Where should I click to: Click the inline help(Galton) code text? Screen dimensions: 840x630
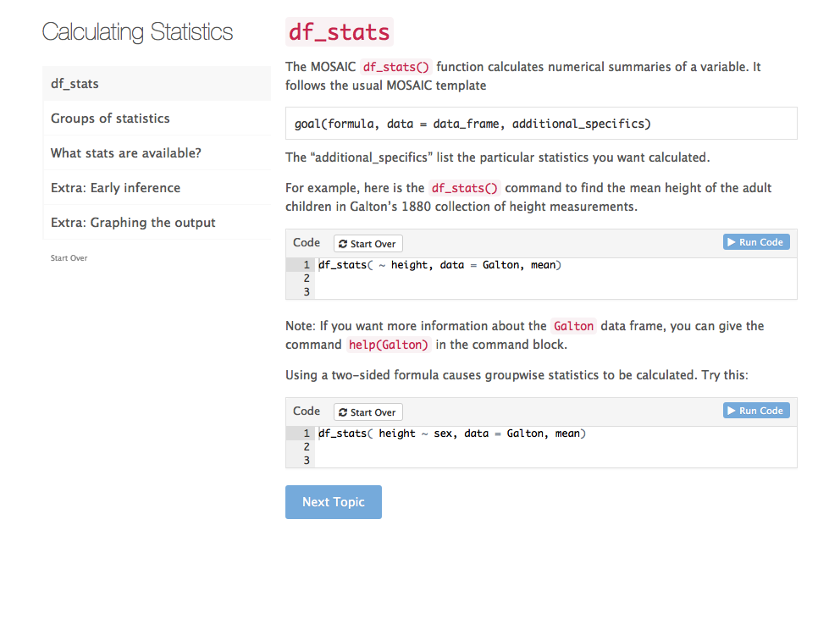[x=389, y=345]
